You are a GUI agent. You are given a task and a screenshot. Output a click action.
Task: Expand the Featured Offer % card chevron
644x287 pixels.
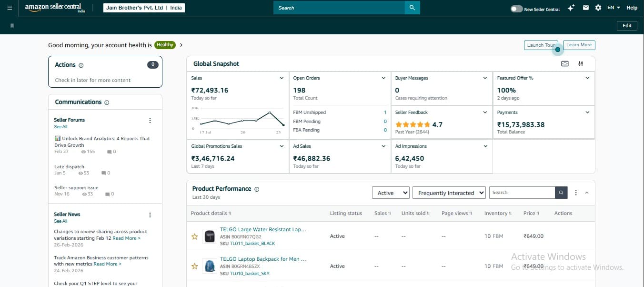587,78
